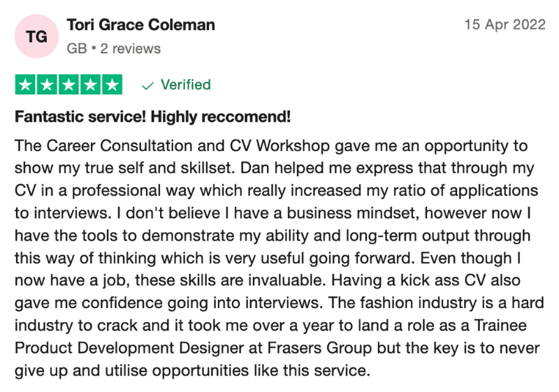Open the review title 'Fantastic service! Highly reccomend!'
This screenshot has width=559, height=392.
(153, 117)
